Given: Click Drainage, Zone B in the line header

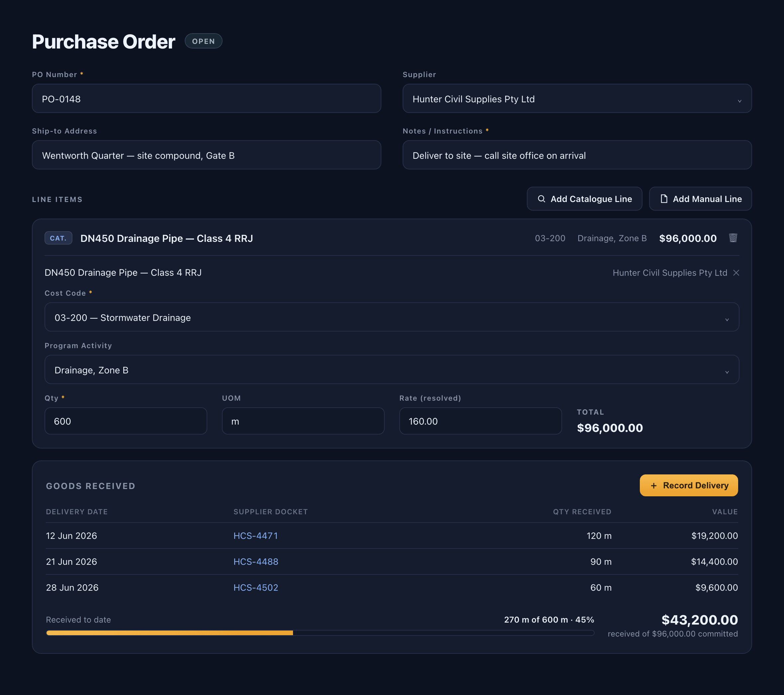Looking at the screenshot, I should [x=612, y=238].
